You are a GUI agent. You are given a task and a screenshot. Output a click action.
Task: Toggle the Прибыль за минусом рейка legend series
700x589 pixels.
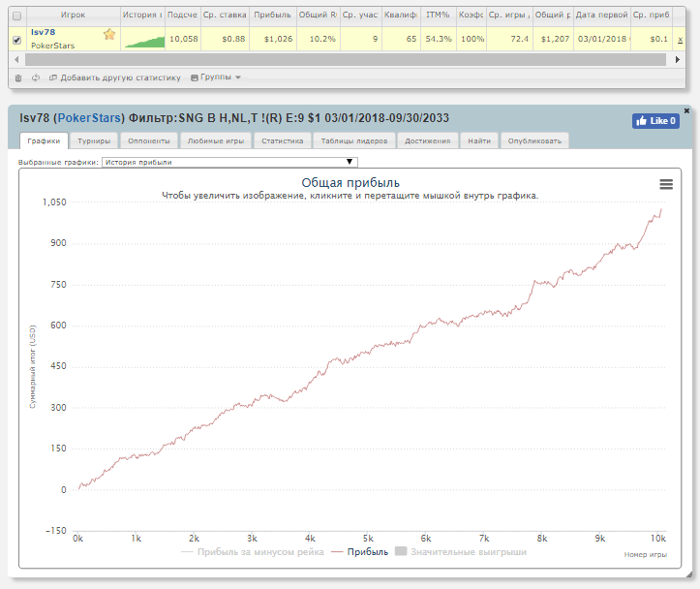253,552
